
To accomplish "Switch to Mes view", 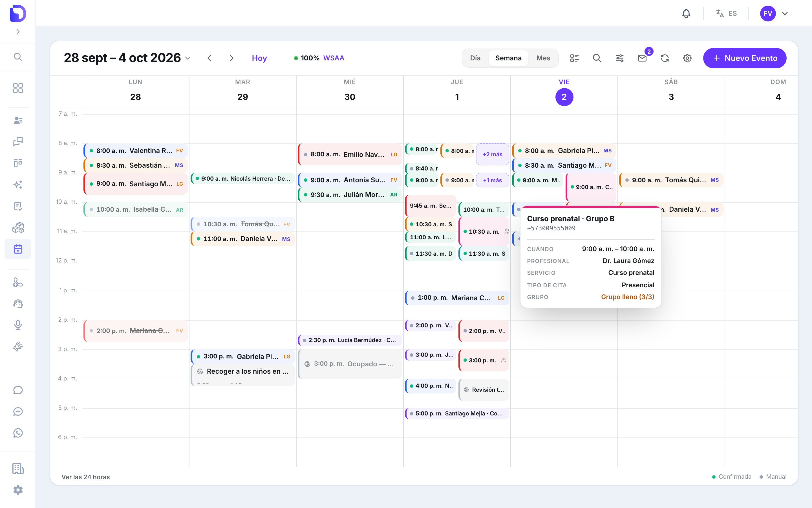I will click(x=543, y=58).
